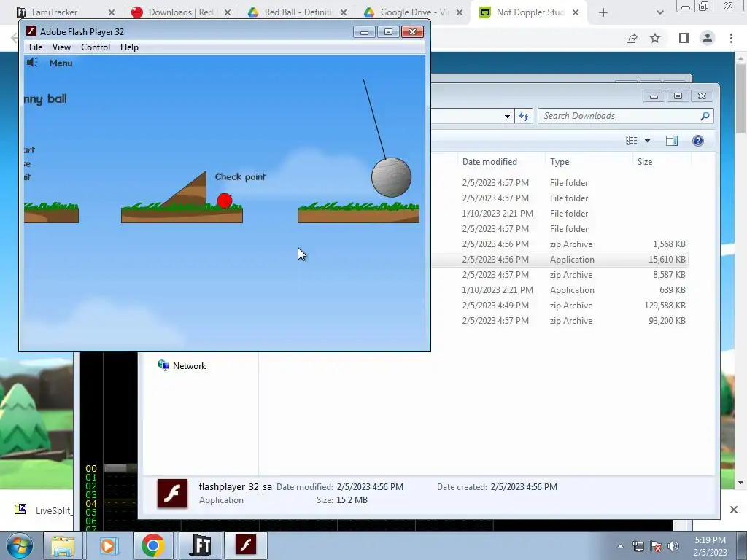Select the 93,200 KB zip Archive row
The image size is (747, 560).
[x=560, y=321]
